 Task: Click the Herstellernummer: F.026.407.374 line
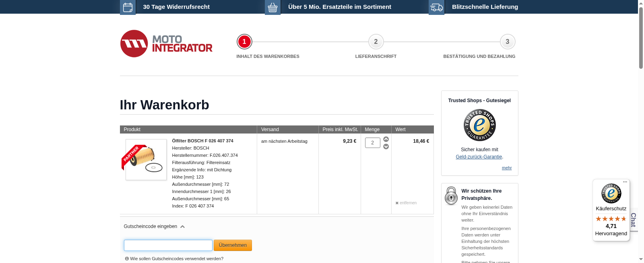(x=205, y=155)
